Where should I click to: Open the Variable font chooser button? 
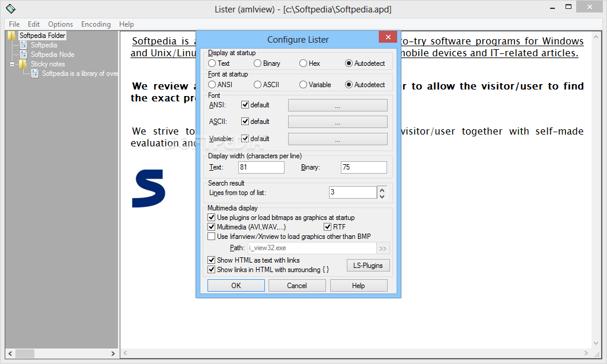(337, 139)
